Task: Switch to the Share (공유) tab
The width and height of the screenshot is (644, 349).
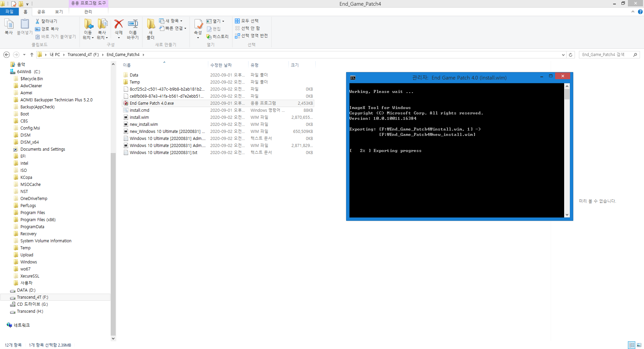Action: point(41,12)
